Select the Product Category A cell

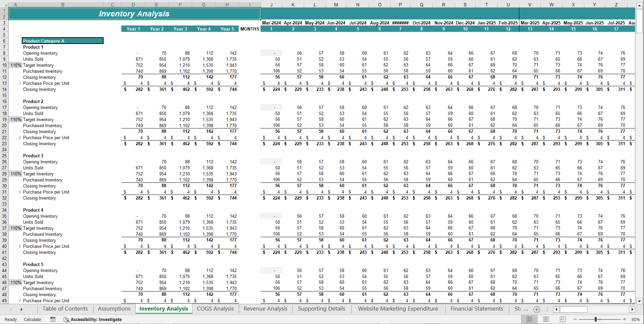click(x=62, y=41)
